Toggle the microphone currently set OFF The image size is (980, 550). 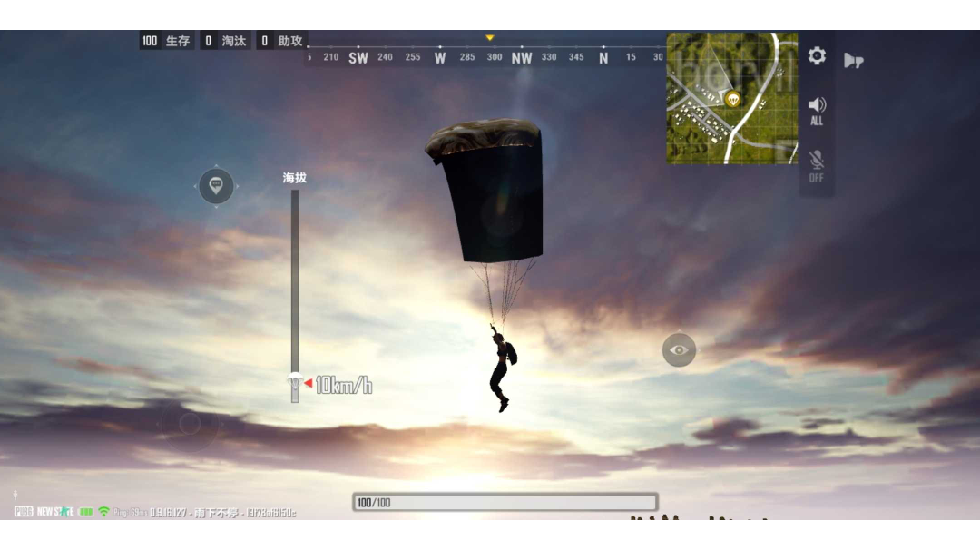pos(817,165)
